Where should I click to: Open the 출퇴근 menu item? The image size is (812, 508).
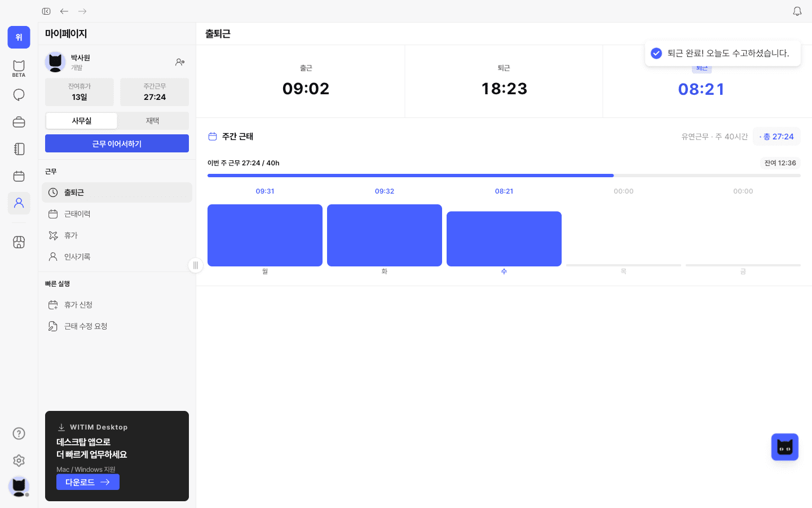click(117, 192)
